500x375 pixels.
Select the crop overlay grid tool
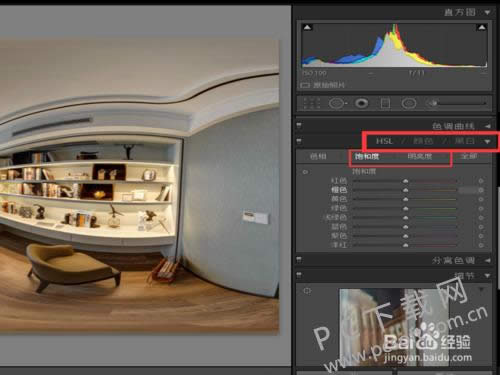tap(312, 103)
